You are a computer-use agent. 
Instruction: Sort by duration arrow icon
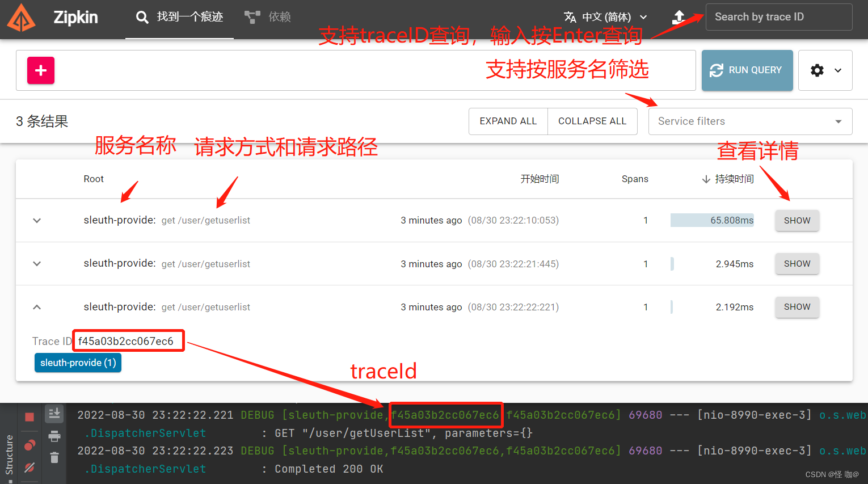706,179
